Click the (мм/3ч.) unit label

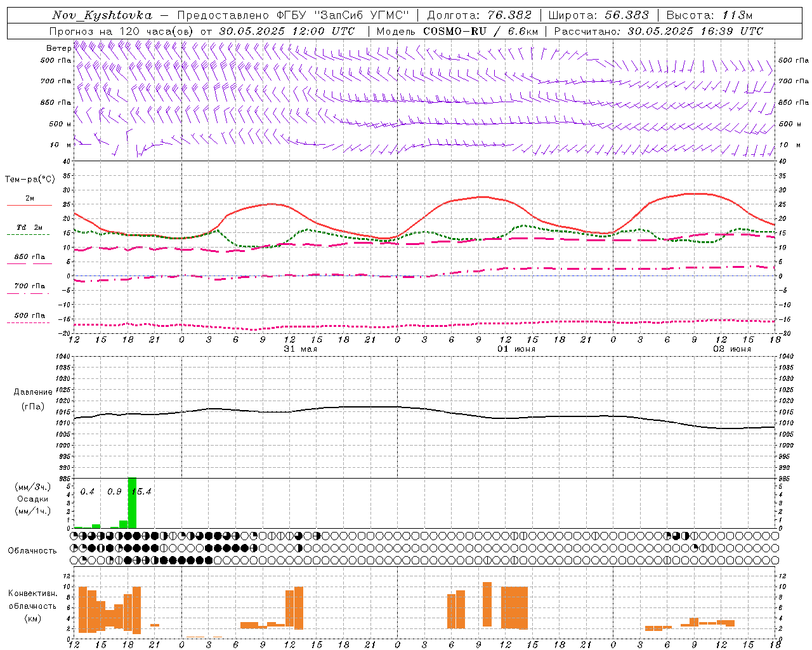coord(33,487)
